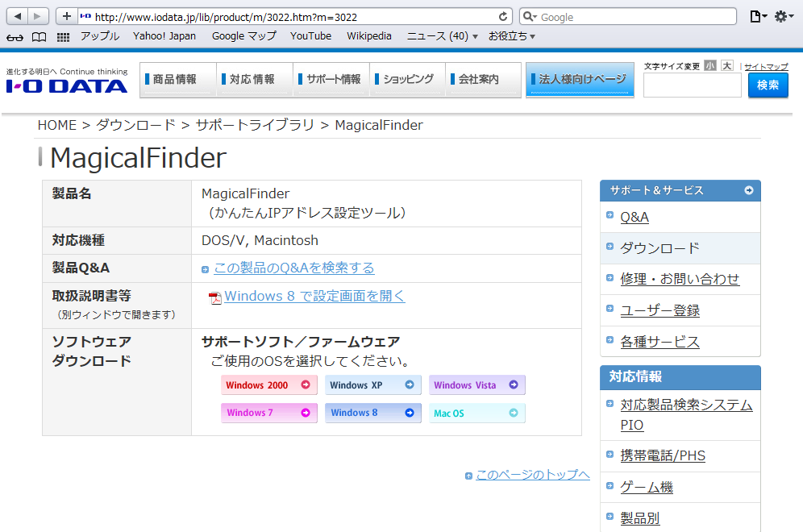Click the Google search magnifier icon
This screenshot has width=803, height=532.
tap(530, 17)
